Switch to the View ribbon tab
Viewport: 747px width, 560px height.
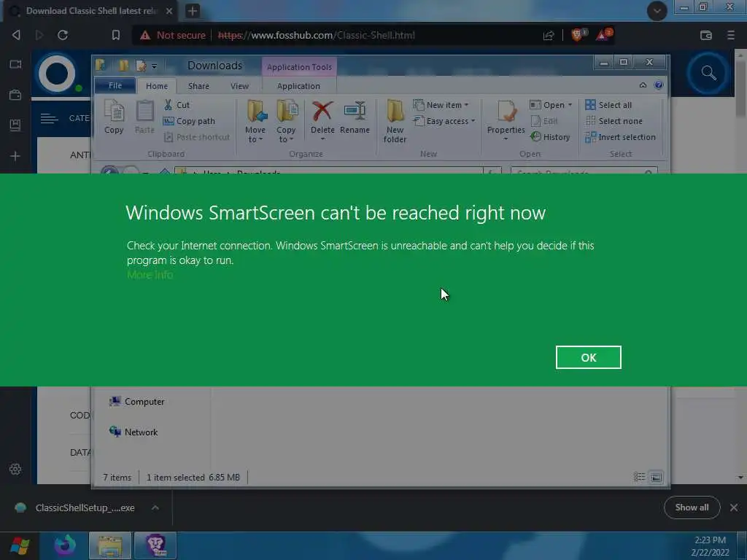tap(239, 86)
